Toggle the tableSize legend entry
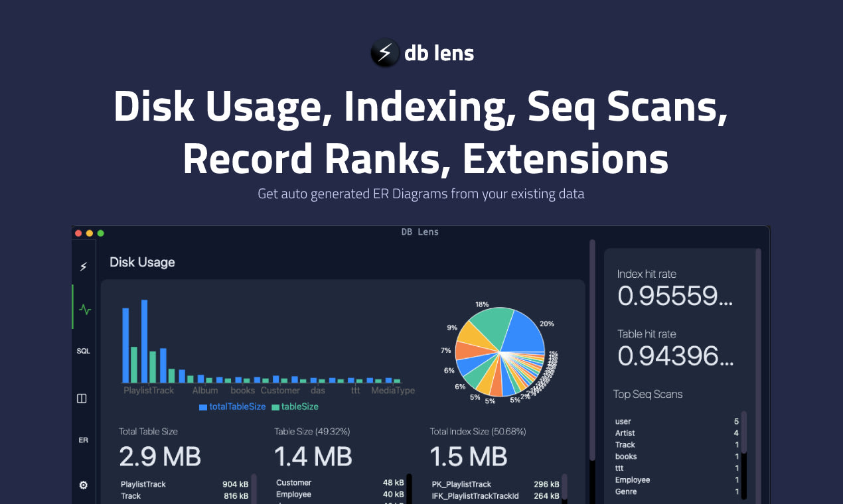The width and height of the screenshot is (843, 504). pos(295,407)
